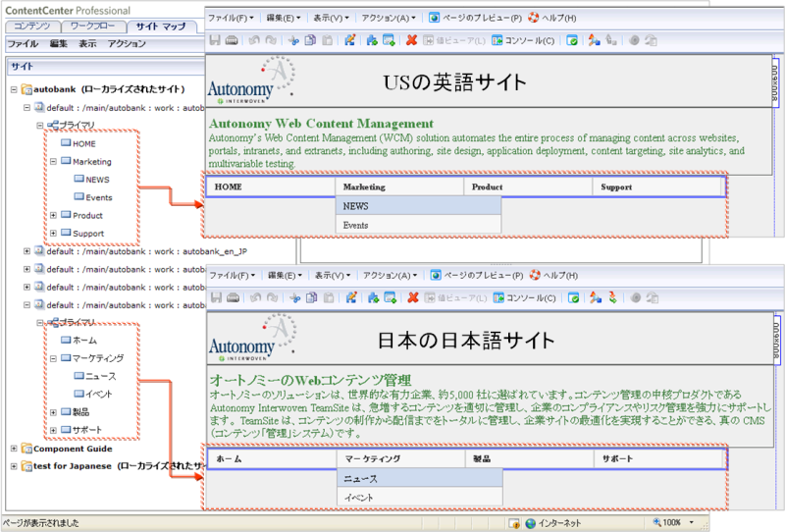Select ニュース page in site tree

point(101,375)
